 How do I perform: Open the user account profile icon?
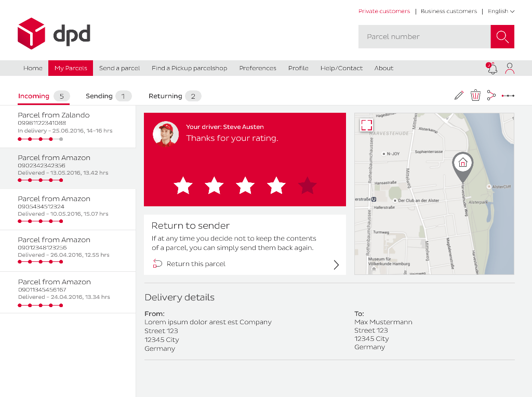pos(510,68)
